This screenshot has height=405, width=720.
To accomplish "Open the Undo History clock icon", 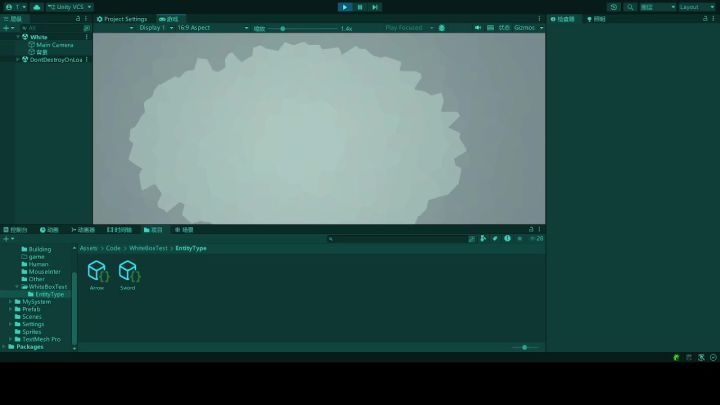I will [613, 7].
